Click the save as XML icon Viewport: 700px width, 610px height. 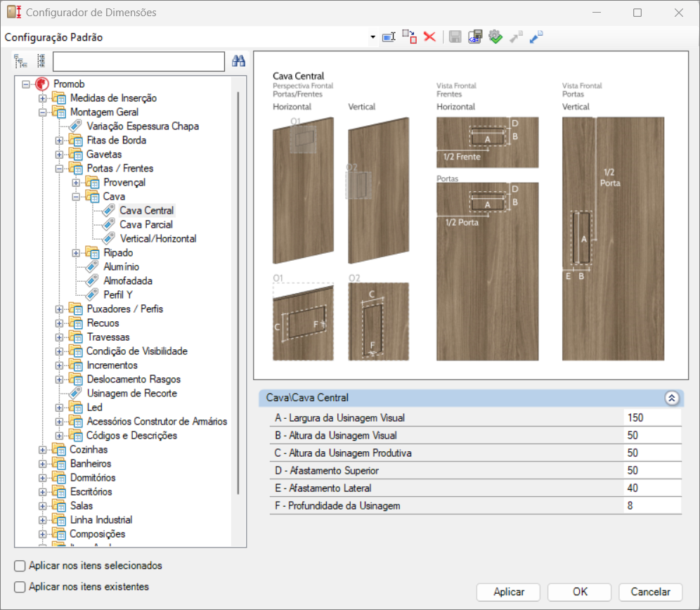475,37
